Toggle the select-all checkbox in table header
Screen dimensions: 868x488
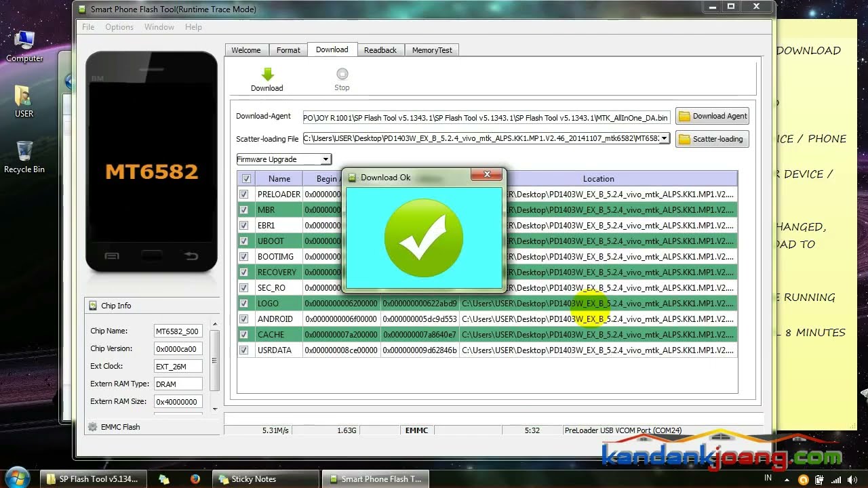[x=246, y=179]
